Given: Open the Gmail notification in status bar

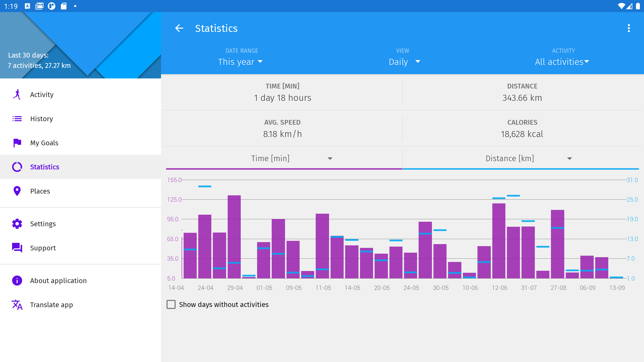Looking at the screenshot, I should pyautogui.click(x=39, y=6).
